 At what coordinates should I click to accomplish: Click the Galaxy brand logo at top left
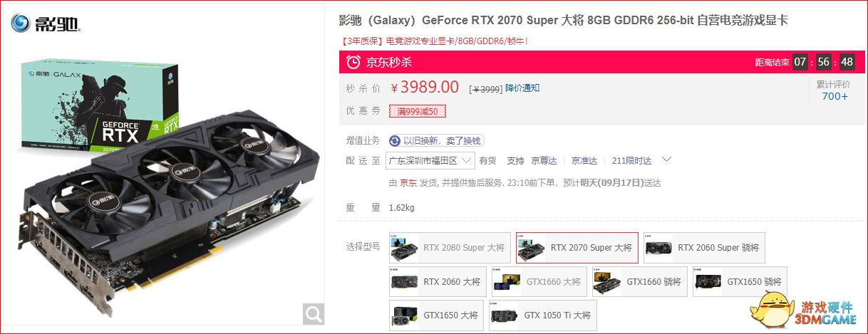click(46, 24)
